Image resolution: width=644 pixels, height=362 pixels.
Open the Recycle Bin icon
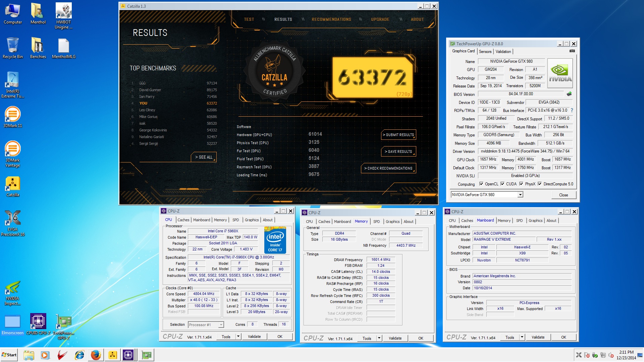tap(13, 48)
